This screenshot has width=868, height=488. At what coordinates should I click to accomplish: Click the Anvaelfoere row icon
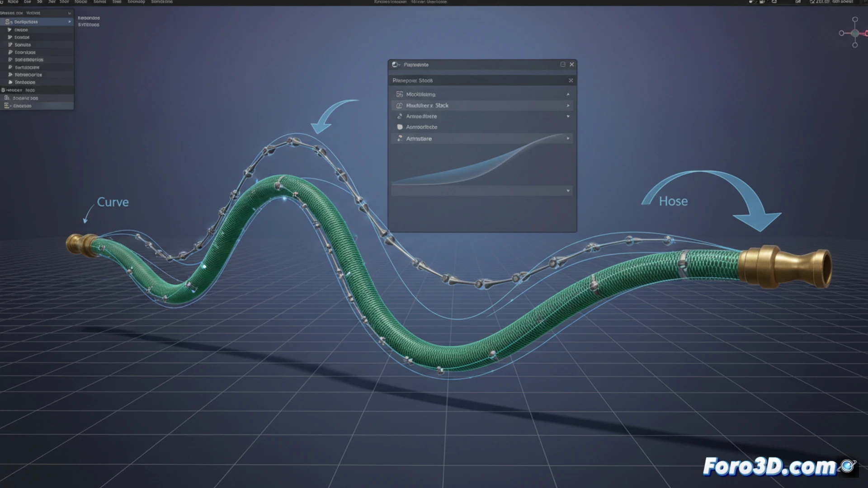tap(400, 116)
